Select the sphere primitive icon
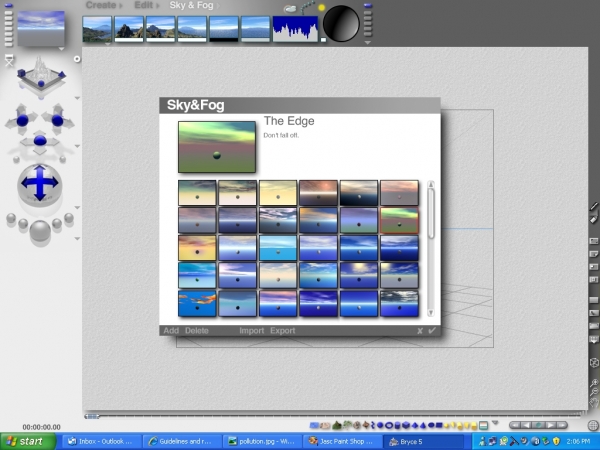This screenshot has width=600, height=450. click(380, 425)
